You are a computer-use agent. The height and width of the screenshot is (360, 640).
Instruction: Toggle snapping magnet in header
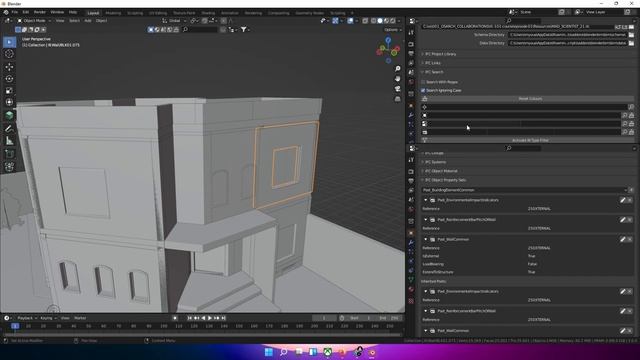pos(205,20)
